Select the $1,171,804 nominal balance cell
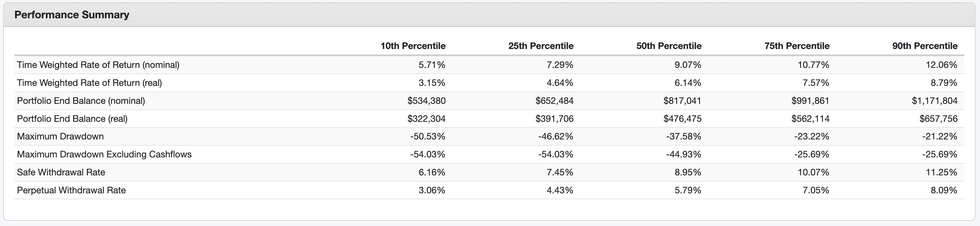 point(934,101)
